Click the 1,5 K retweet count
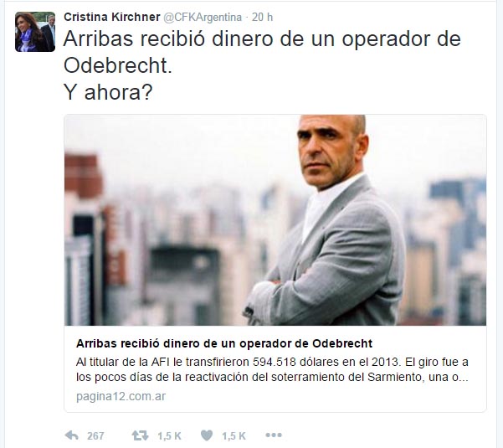The height and width of the screenshot is (448, 503). pos(169,435)
